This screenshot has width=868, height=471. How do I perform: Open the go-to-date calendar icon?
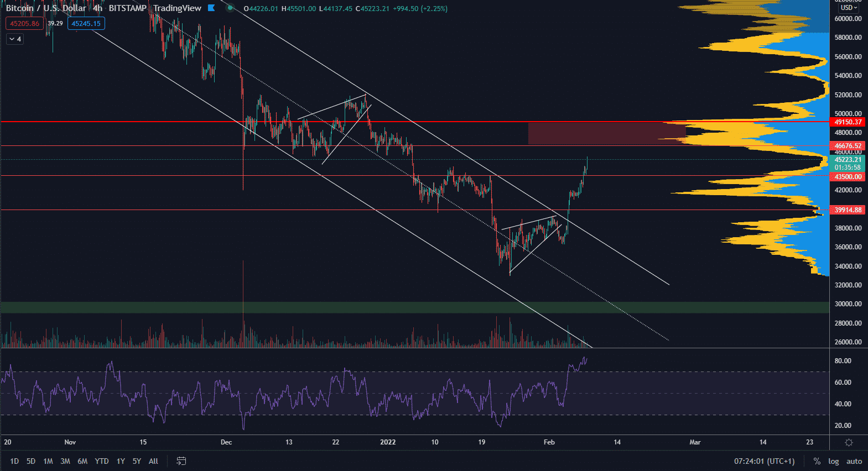[181, 461]
